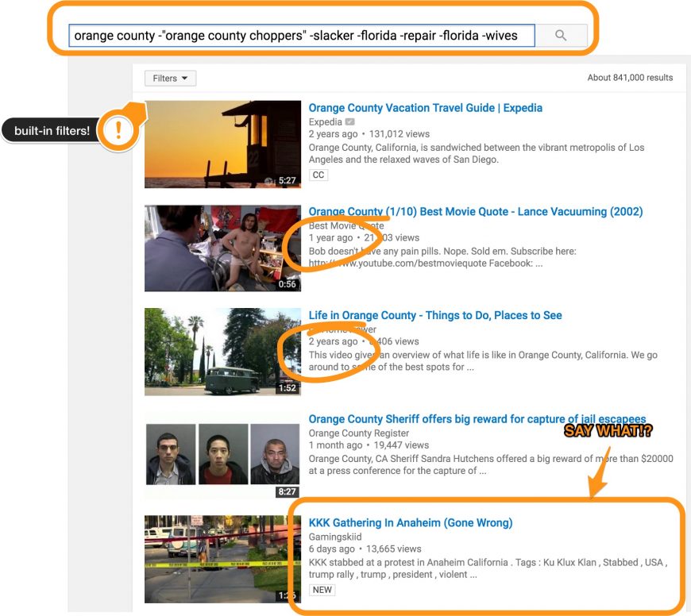Image resolution: width=691 pixels, height=616 pixels.
Task: Click the 'About 841,000 results' text
Action: coord(630,78)
